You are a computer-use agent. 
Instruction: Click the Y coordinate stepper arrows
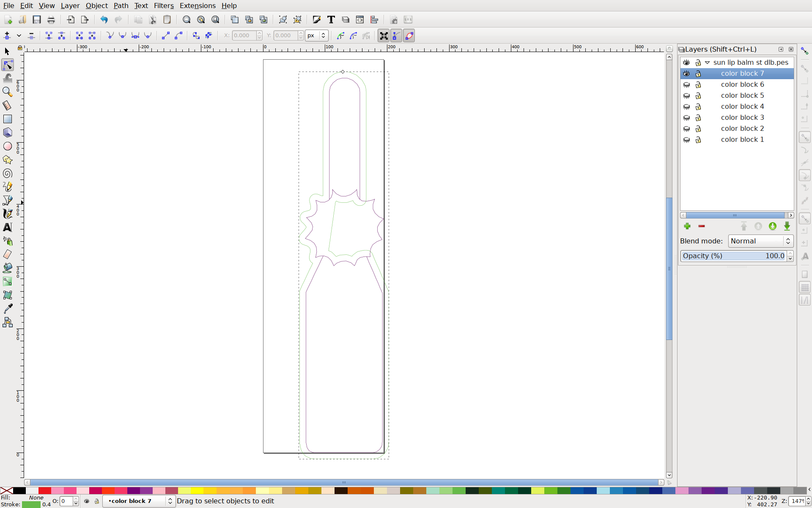coord(301,36)
